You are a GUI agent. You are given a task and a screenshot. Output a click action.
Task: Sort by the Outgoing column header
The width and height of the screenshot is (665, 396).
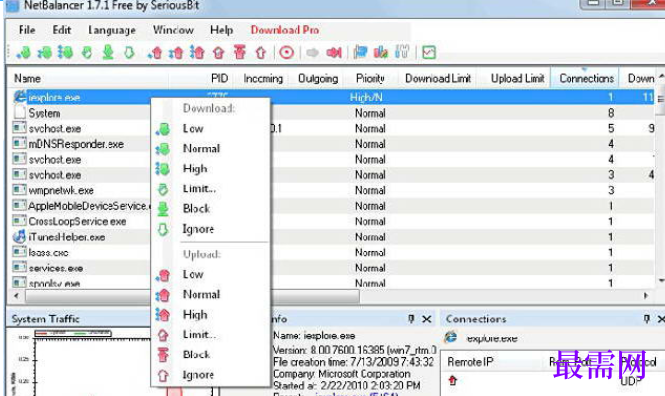pos(318,78)
